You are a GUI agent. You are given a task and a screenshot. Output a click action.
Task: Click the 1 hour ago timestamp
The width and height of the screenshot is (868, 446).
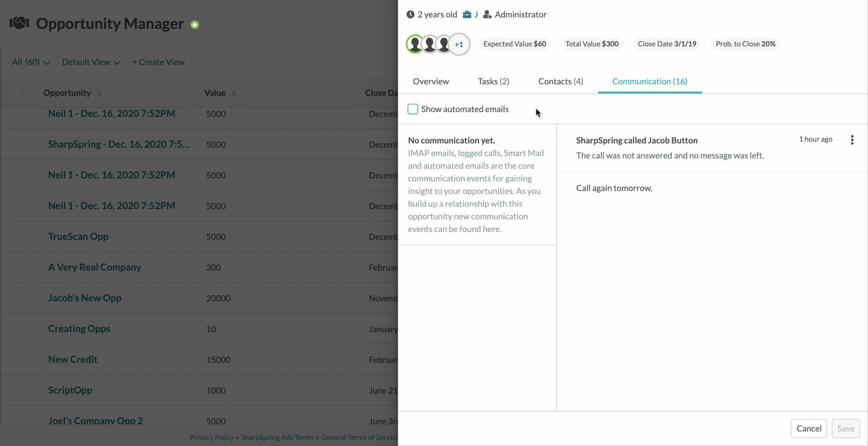[816, 139]
